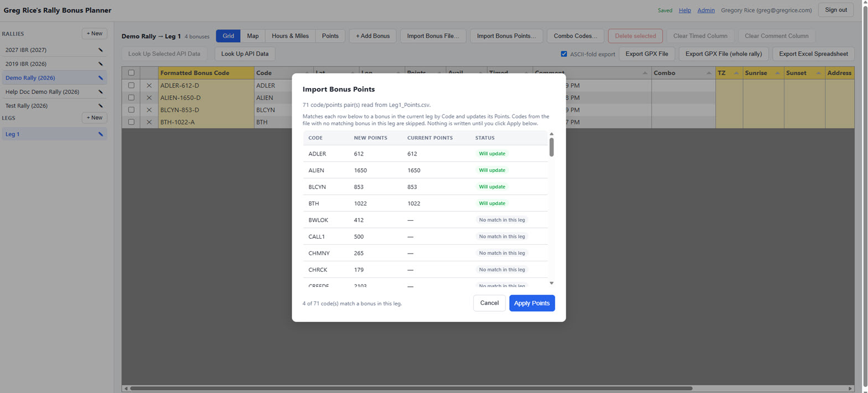Edit Leg 1 pencil icon
The image size is (868, 393).
pyautogui.click(x=101, y=134)
